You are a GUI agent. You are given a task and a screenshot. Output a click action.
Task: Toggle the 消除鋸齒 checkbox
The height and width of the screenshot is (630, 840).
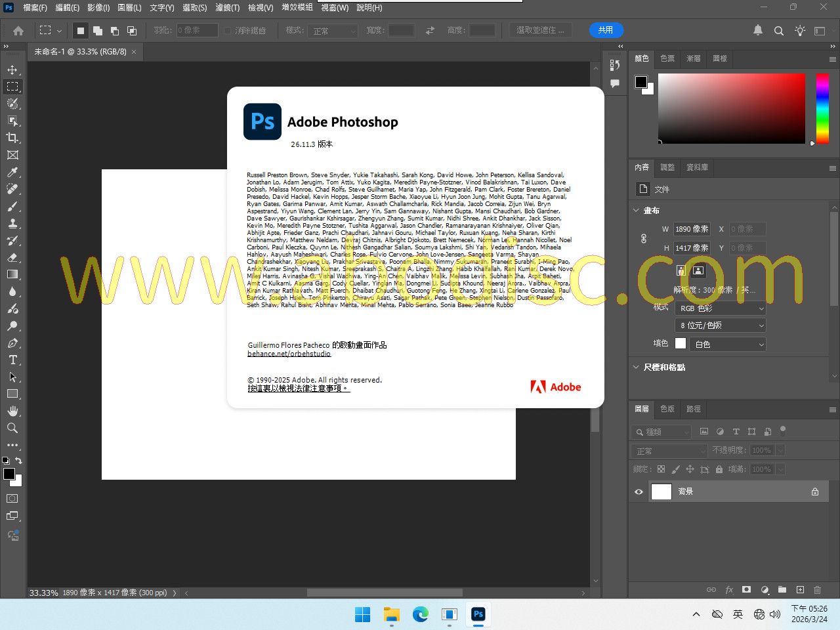tap(227, 31)
